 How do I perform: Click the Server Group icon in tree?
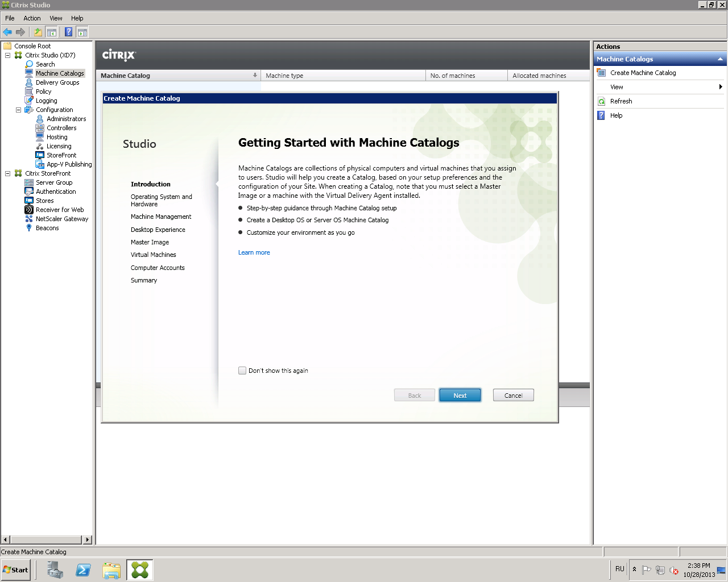(x=29, y=182)
